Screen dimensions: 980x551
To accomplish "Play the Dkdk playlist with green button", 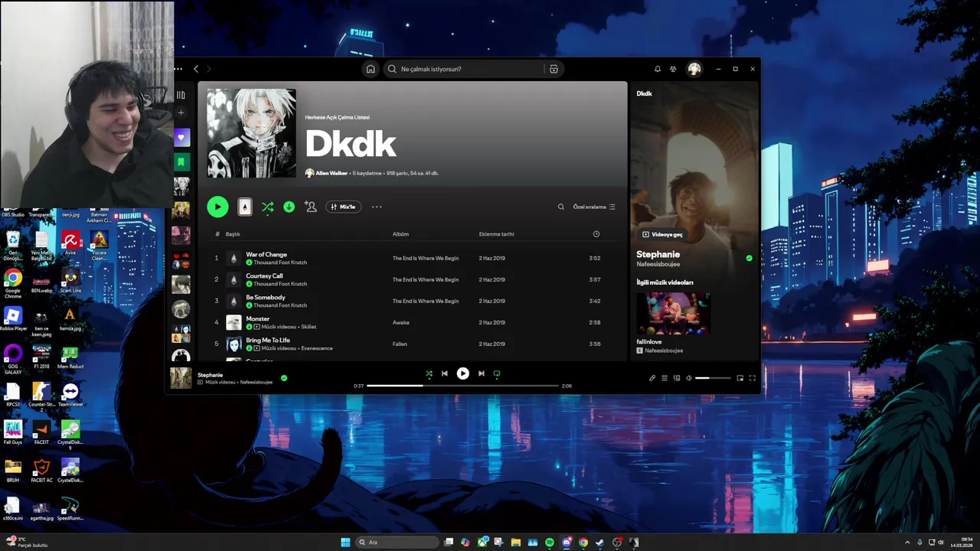I will click(217, 207).
